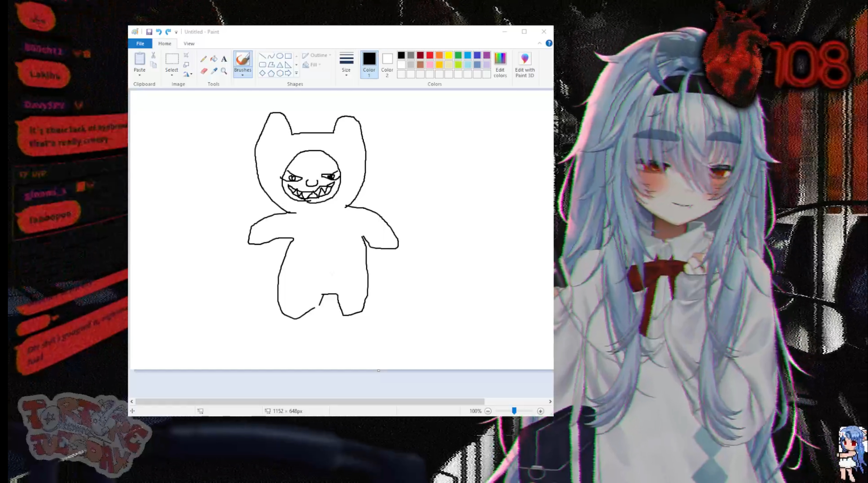This screenshot has width=868, height=483.
Task: Pick the Rectangle shape
Action: (288, 56)
